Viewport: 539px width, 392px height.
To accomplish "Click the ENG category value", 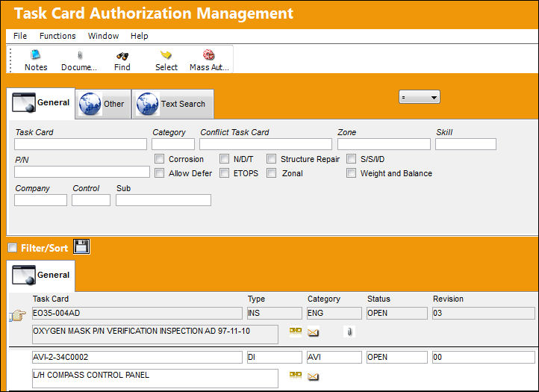I will pyautogui.click(x=334, y=314).
